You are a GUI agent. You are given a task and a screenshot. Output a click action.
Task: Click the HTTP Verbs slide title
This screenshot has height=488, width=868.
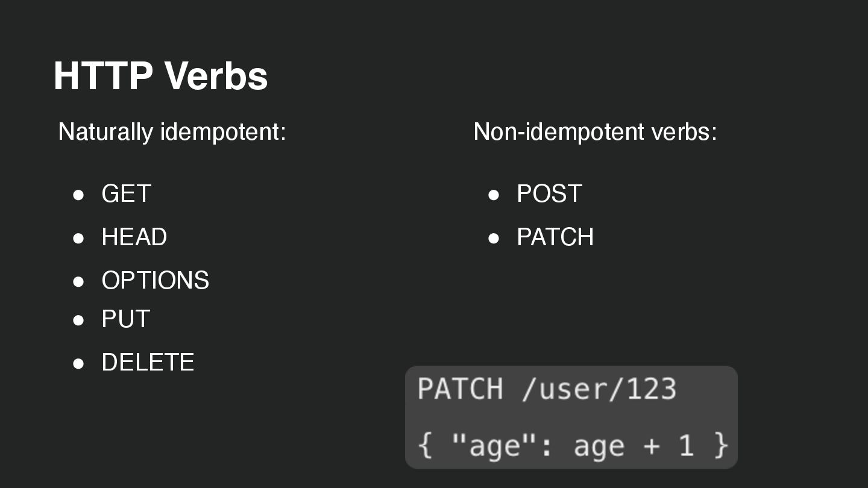click(160, 76)
